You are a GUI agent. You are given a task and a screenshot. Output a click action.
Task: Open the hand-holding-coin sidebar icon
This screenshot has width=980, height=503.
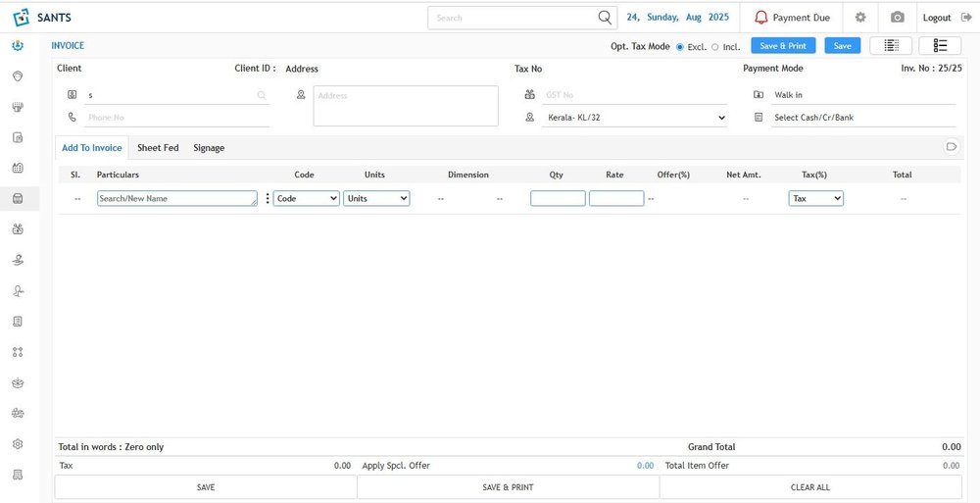coord(18,260)
